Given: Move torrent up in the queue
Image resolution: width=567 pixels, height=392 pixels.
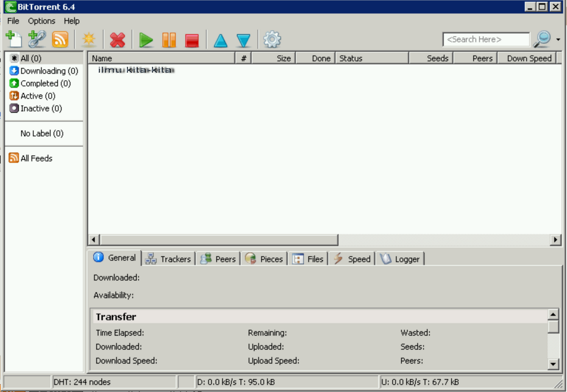Looking at the screenshot, I should (x=220, y=39).
